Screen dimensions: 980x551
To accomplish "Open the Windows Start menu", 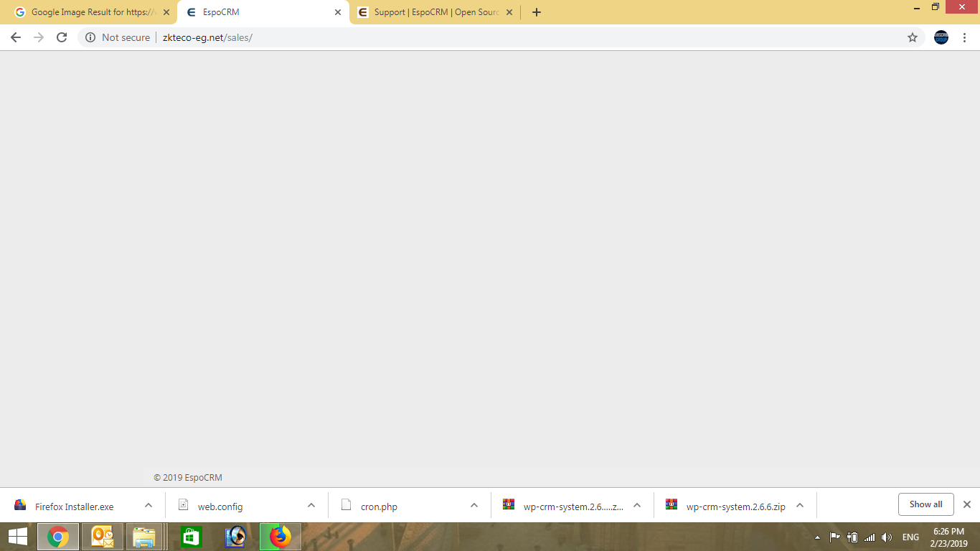I will point(17,537).
